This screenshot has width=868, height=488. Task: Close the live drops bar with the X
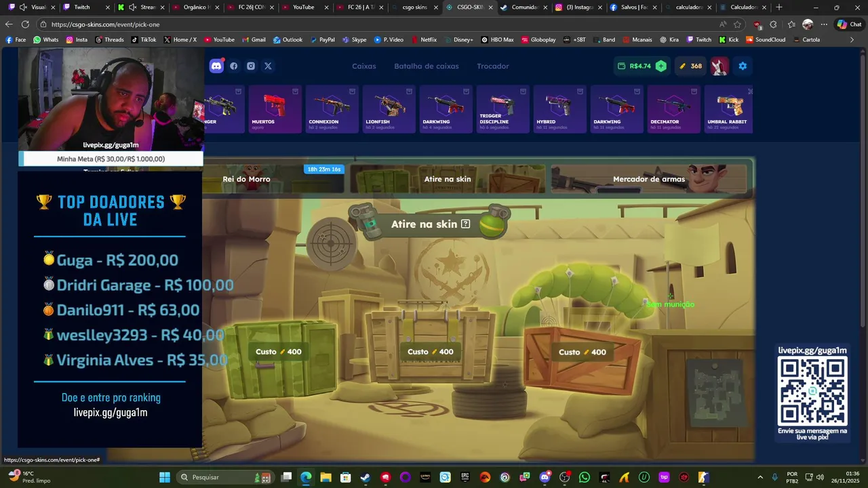750,91
